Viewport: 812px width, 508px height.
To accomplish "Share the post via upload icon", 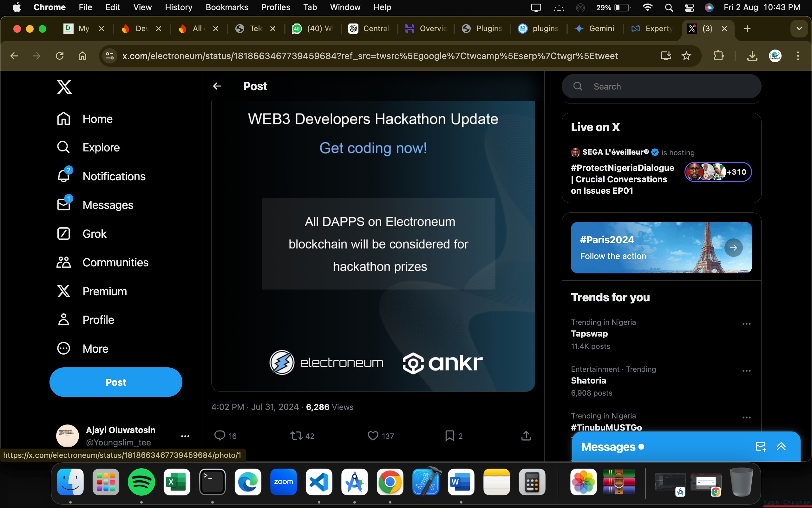I will 526,435.
